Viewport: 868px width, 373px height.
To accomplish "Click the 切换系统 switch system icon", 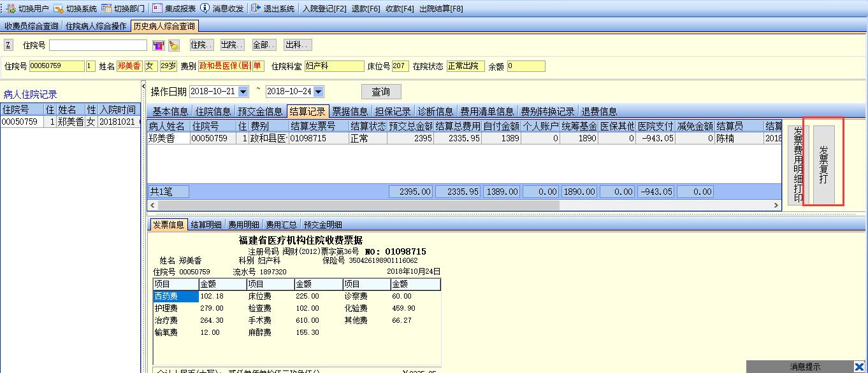I will pos(59,9).
